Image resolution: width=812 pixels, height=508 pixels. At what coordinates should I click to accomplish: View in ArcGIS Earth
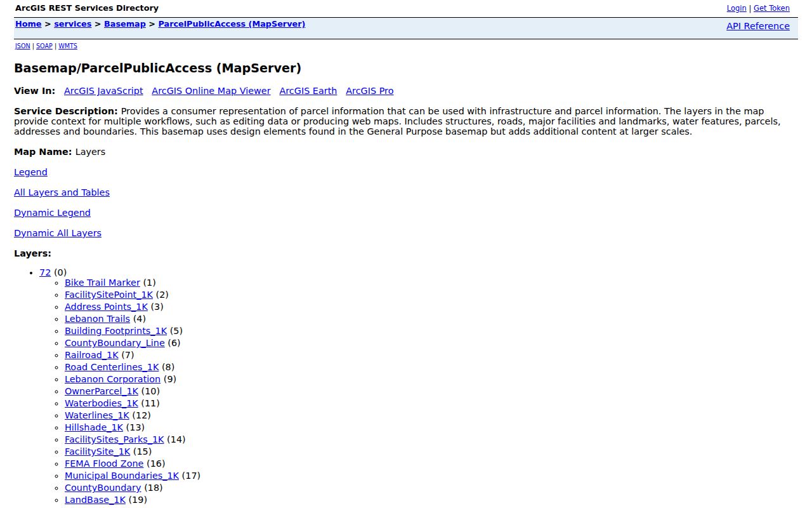[308, 91]
